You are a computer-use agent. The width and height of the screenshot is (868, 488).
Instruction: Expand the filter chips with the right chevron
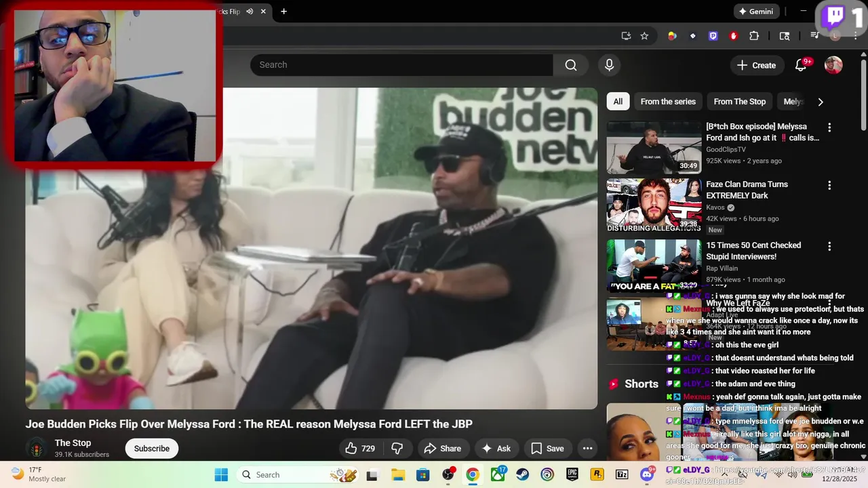click(x=821, y=102)
